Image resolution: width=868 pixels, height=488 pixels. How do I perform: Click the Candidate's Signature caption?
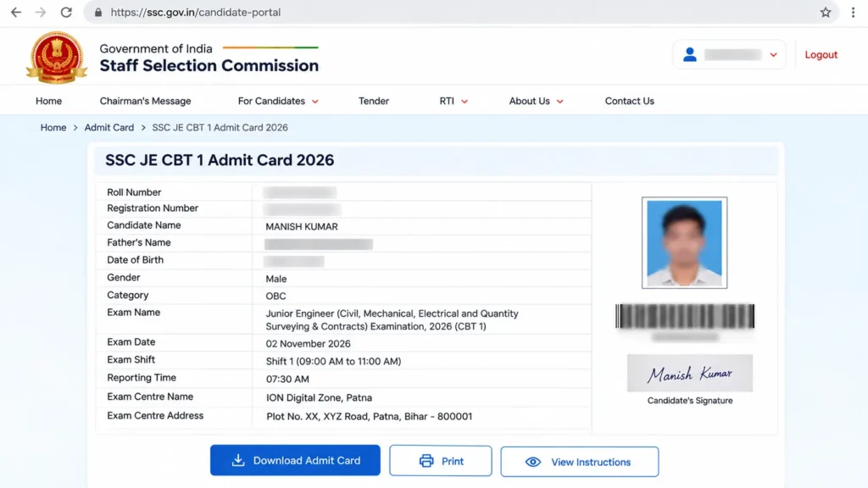[690, 401]
